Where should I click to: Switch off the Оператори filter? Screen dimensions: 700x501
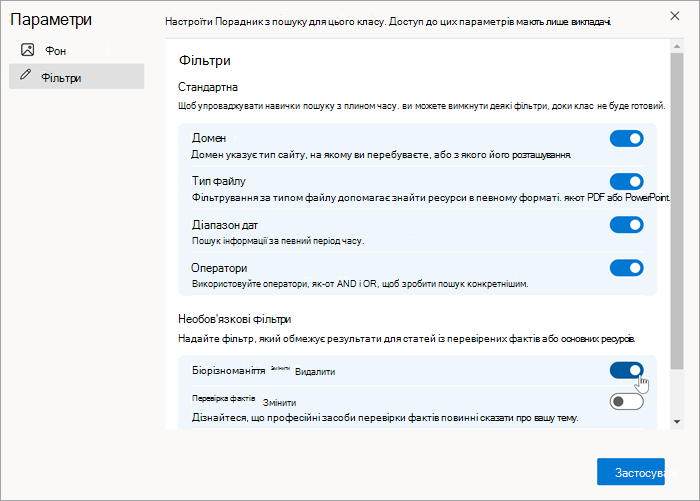[626, 268]
